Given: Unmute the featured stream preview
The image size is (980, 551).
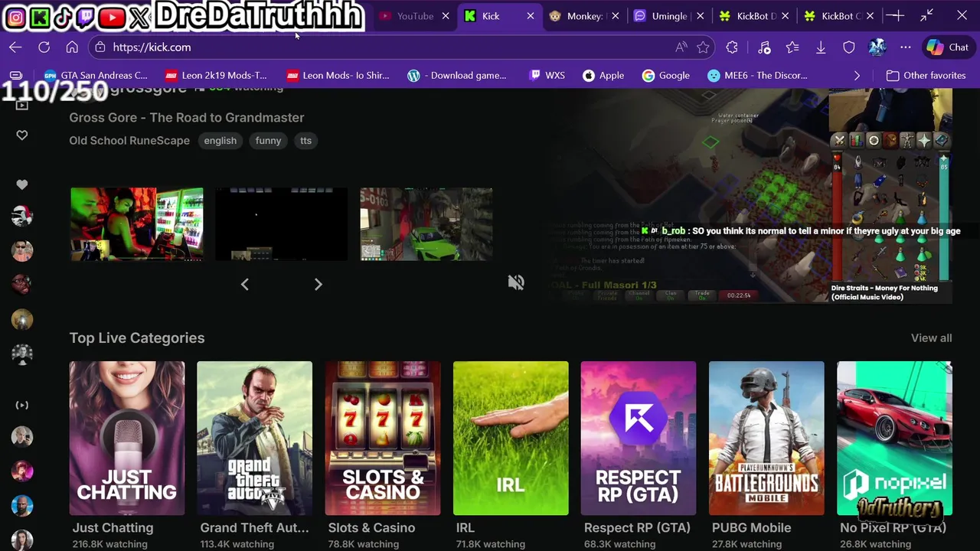Looking at the screenshot, I should [x=516, y=282].
